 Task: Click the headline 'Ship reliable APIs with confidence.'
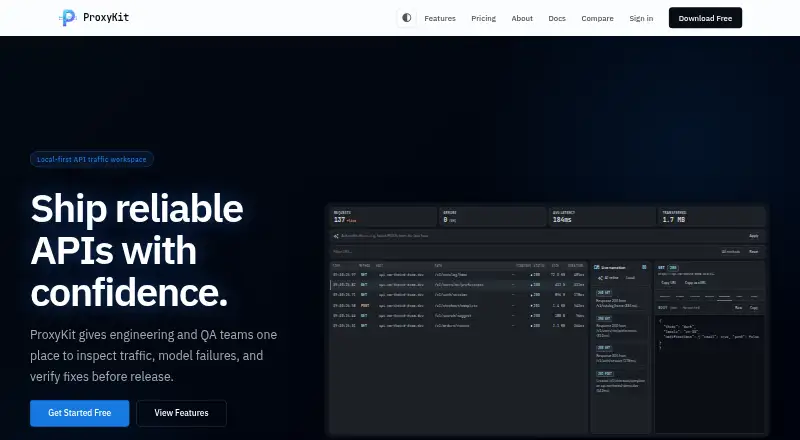coord(137,250)
